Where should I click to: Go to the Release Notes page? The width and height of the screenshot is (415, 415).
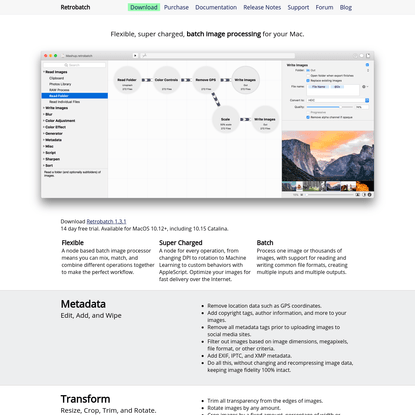click(x=262, y=7)
